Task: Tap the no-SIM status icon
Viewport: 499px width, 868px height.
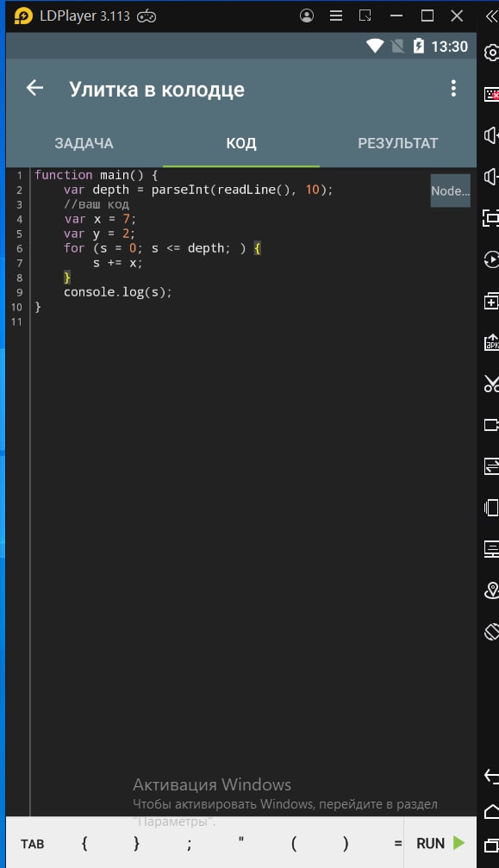Action: point(397,46)
